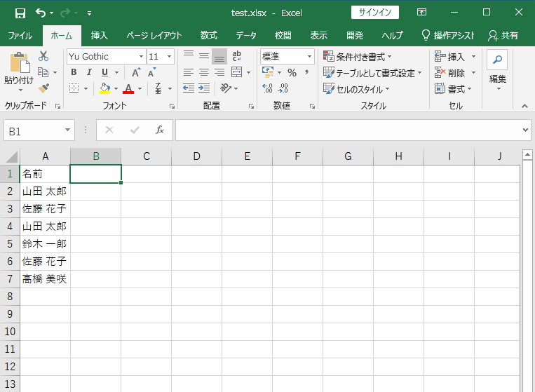Image resolution: width=535 pixels, height=392 pixels.
Task: Center text horizontally
Action: pyautogui.click(x=204, y=72)
